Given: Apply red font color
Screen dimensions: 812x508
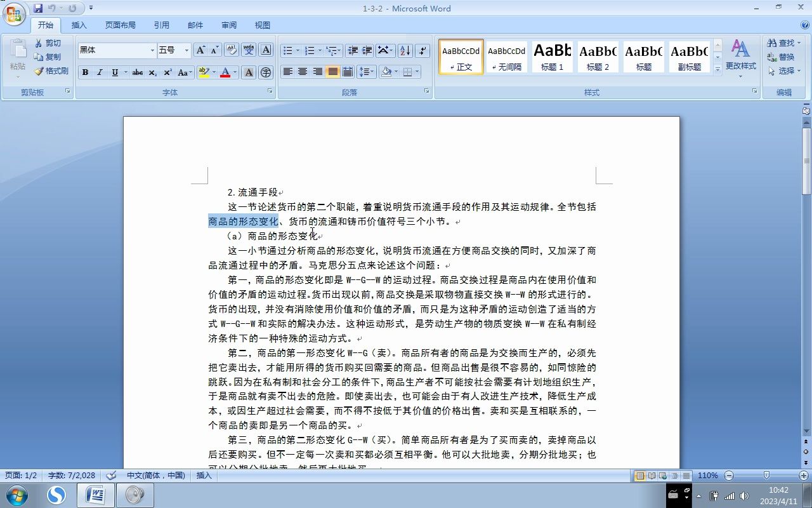Looking at the screenshot, I should point(225,72).
